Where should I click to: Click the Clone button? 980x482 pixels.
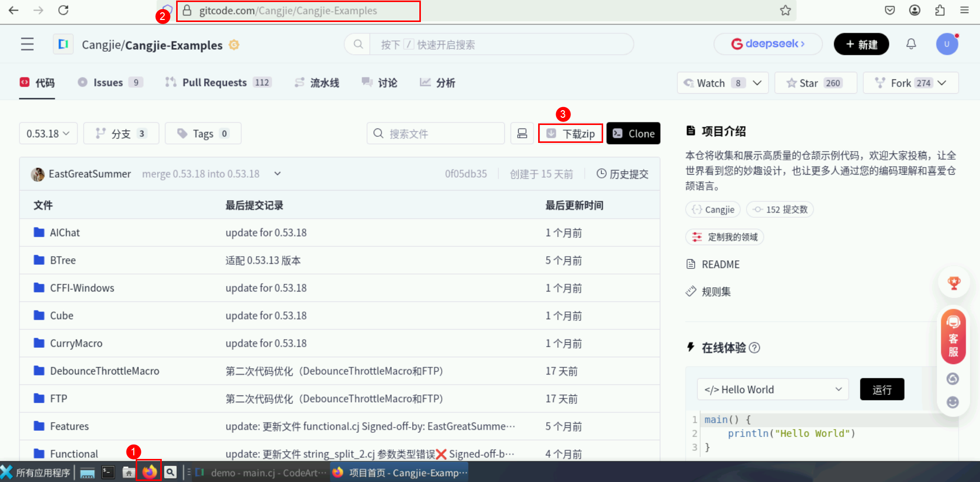633,133
